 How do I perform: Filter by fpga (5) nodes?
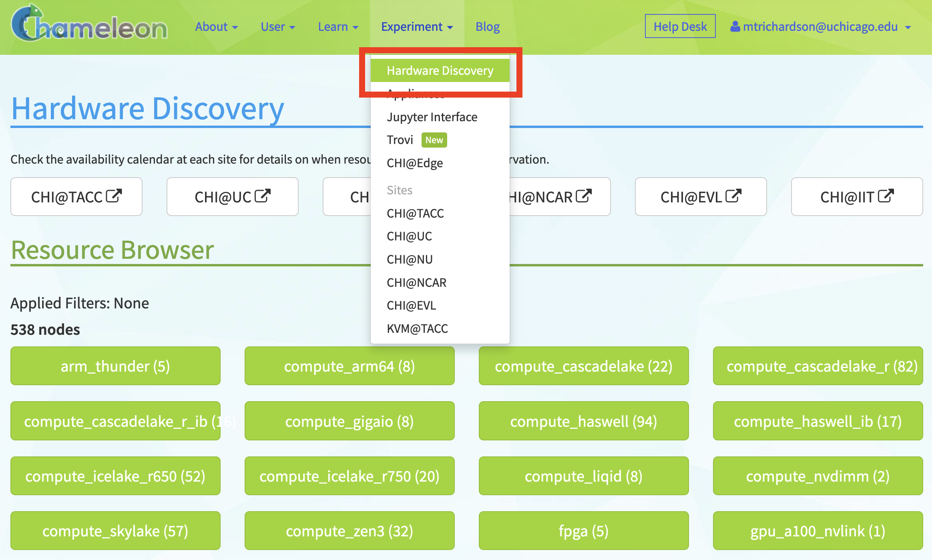click(x=584, y=531)
